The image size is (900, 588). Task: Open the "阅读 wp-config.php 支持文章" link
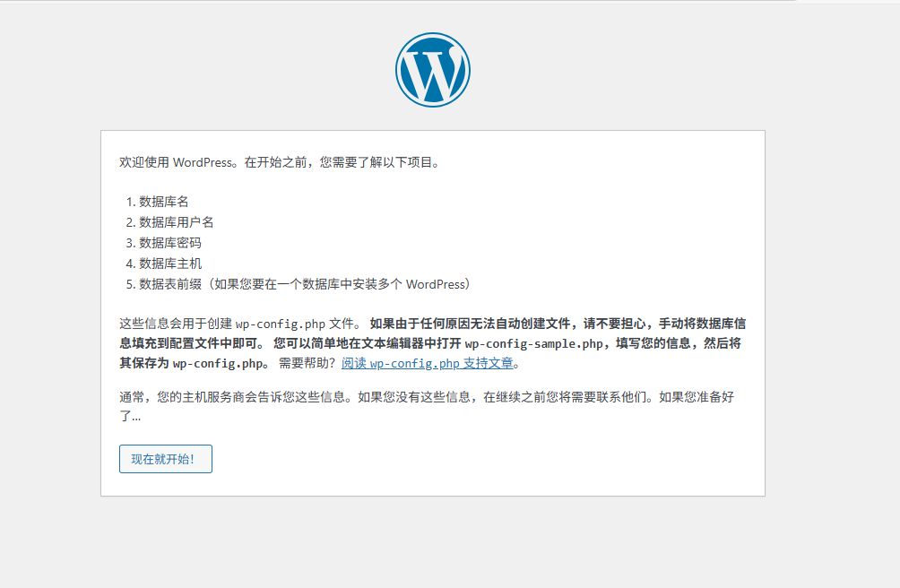pyautogui.click(x=429, y=364)
